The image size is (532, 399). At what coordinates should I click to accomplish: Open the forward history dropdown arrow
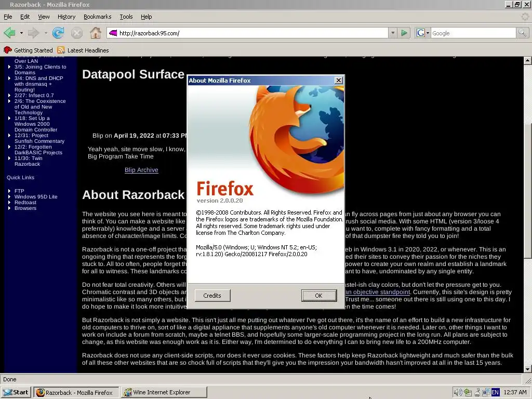tap(46, 33)
